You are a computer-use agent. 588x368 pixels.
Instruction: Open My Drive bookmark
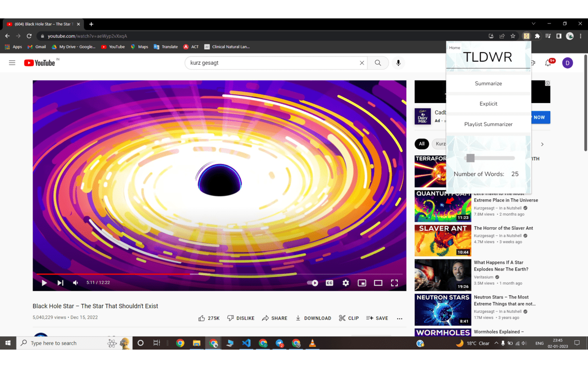73,47
